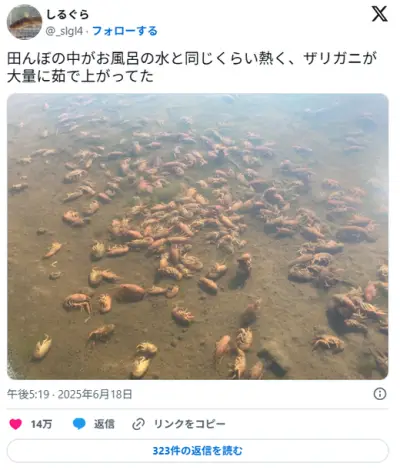The height and width of the screenshot is (470, 400).
Task: Follow the user via フォローする
Action: click(125, 31)
